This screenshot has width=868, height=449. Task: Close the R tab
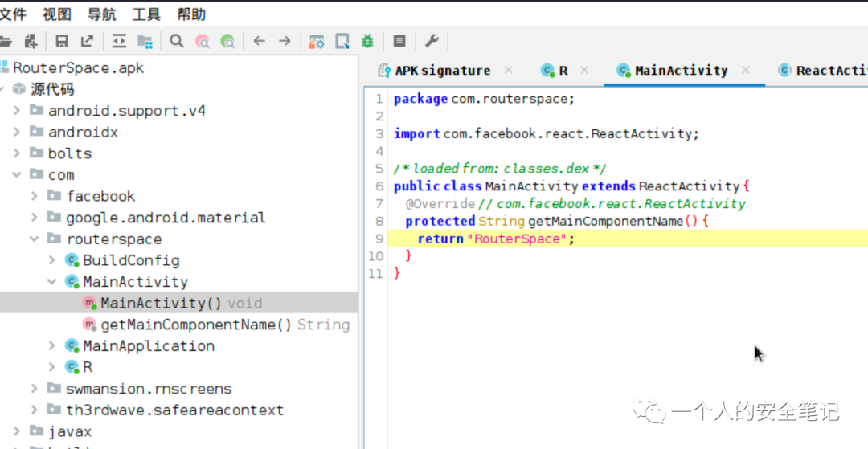click(x=584, y=70)
